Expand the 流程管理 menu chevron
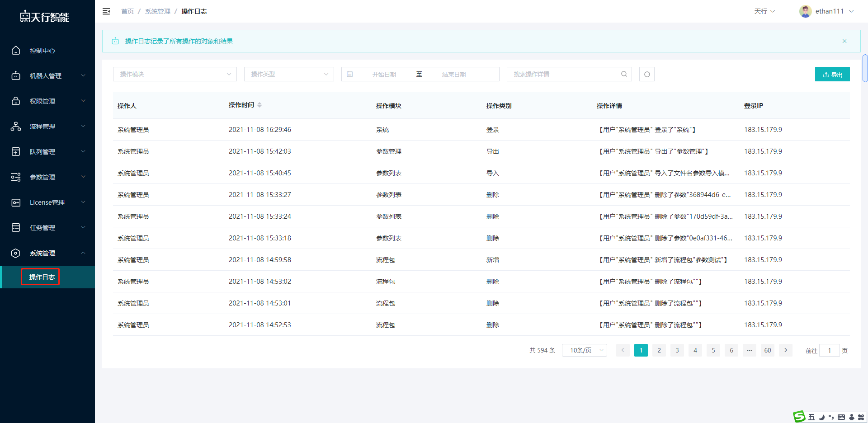Image resolution: width=868 pixels, height=423 pixels. 83,127
